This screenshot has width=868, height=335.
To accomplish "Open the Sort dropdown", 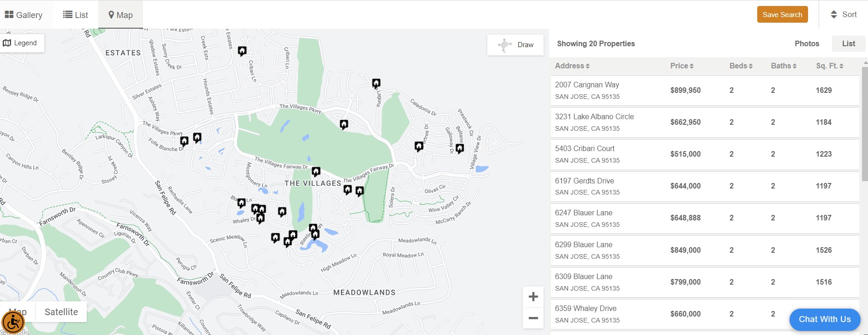I will pos(844,14).
